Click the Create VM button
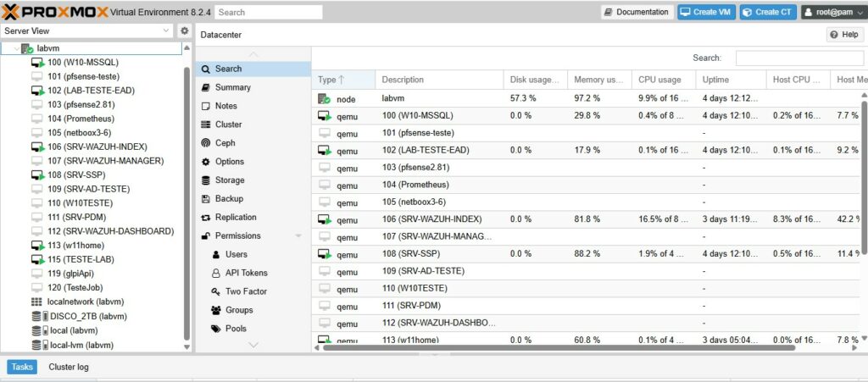This screenshot has height=382, width=868. [706, 12]
